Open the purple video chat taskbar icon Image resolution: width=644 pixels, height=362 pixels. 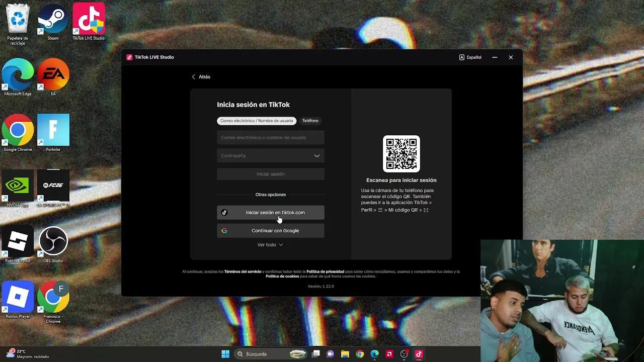coord(331,354)
